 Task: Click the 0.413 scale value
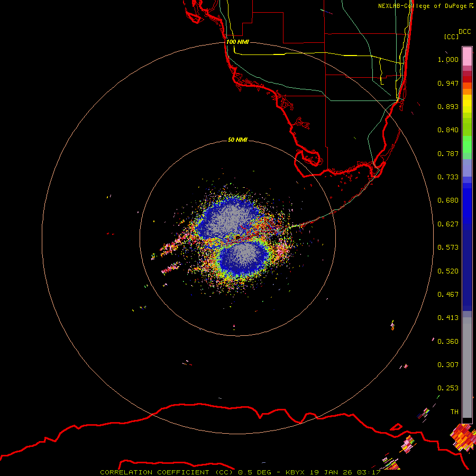click(448, 318)
